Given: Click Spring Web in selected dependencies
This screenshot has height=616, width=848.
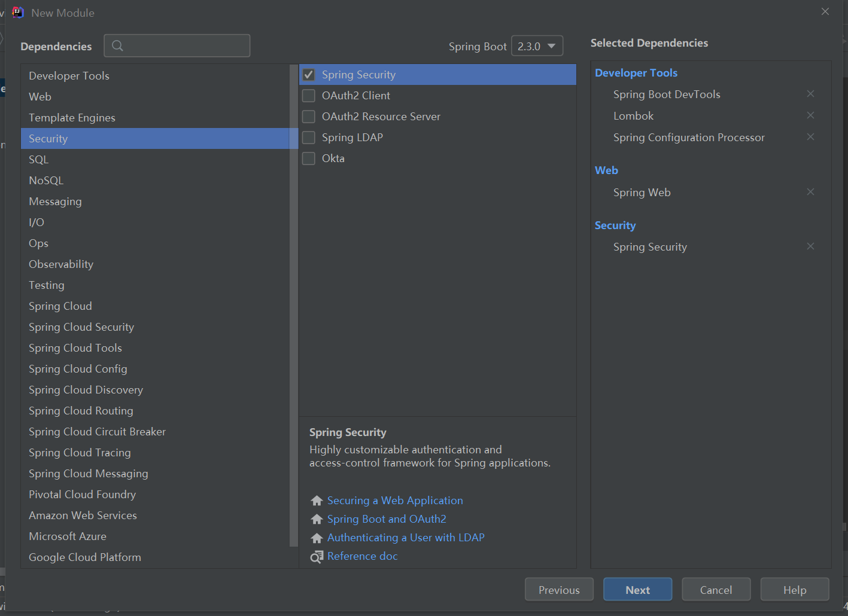Looking at the screenshot, I should click(x=642, y=193).
